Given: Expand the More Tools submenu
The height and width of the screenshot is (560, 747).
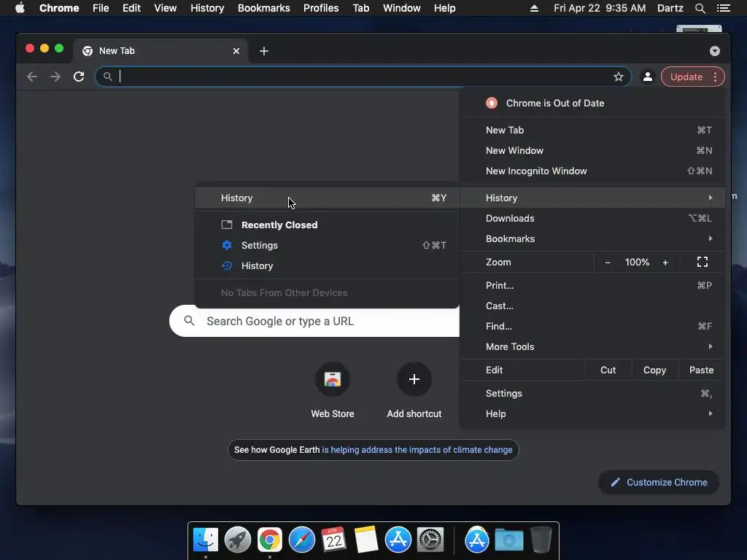Looking at the screenshot, I should (x=592, y=346).
